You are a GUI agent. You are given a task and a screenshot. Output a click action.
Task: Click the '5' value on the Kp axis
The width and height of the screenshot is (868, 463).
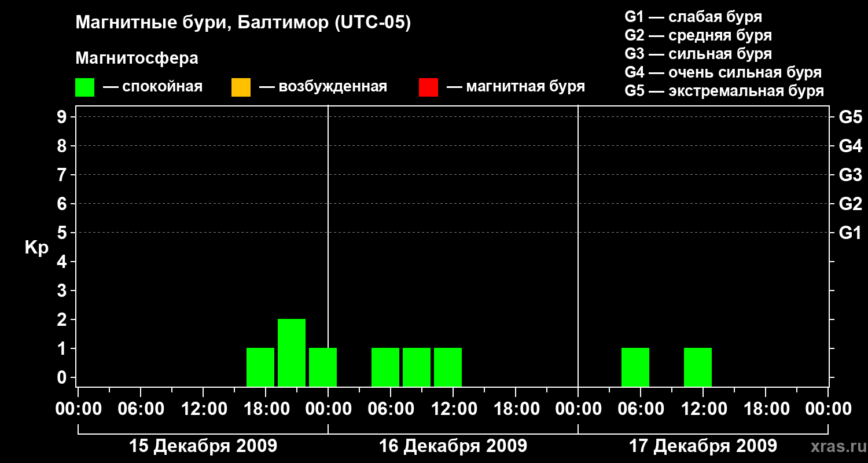coord(63,233)
